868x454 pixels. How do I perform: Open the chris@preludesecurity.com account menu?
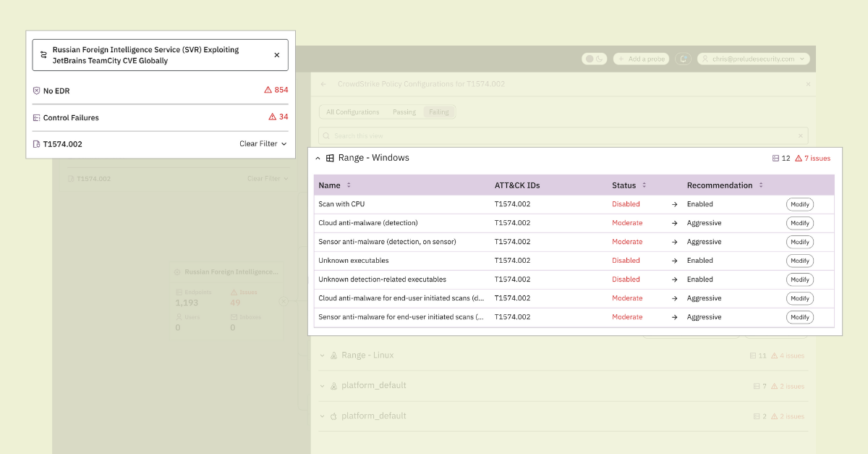(754, 59)
